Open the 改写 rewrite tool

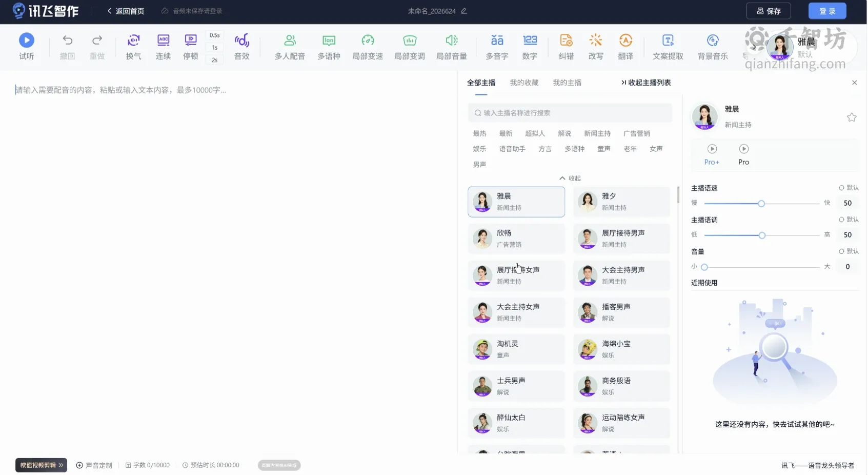click(x=596, y=47)
